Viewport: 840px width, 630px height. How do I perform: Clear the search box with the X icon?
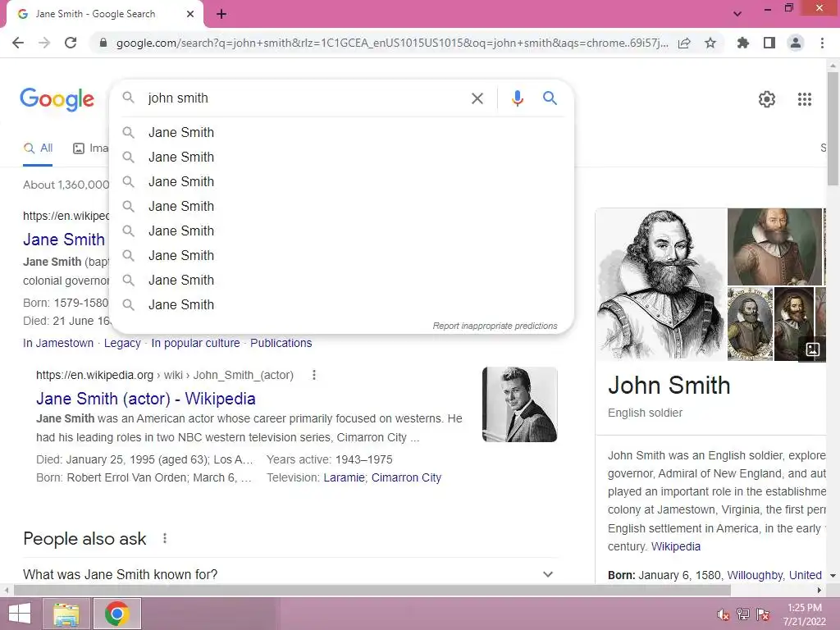click(x=477, y=98)
